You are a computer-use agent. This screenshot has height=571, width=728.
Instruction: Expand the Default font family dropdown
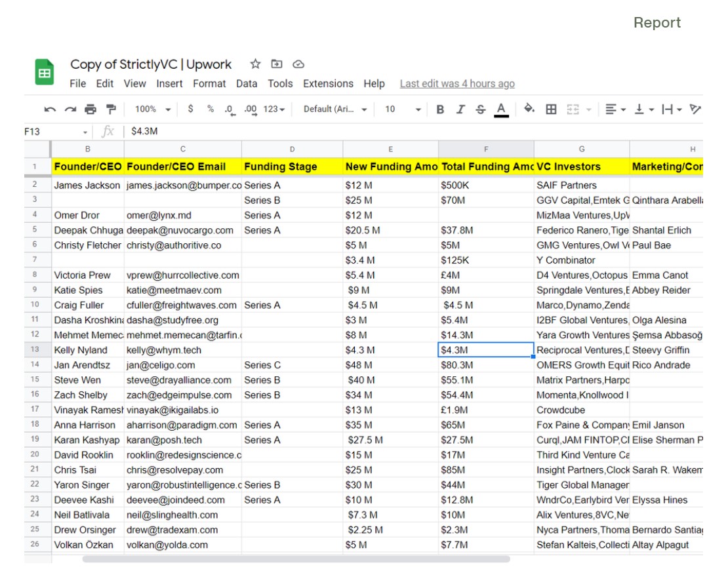(x=335, y=109)
